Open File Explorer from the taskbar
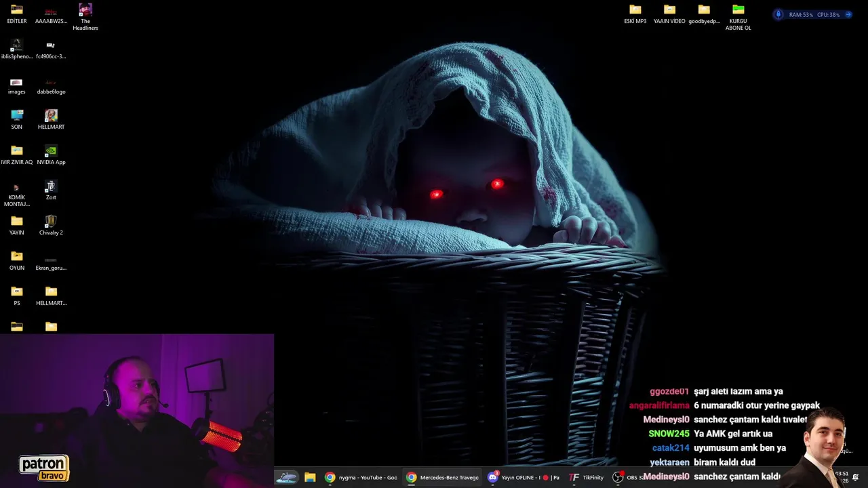This screenshot has width=868, height=488. click(x=310, y=477)
